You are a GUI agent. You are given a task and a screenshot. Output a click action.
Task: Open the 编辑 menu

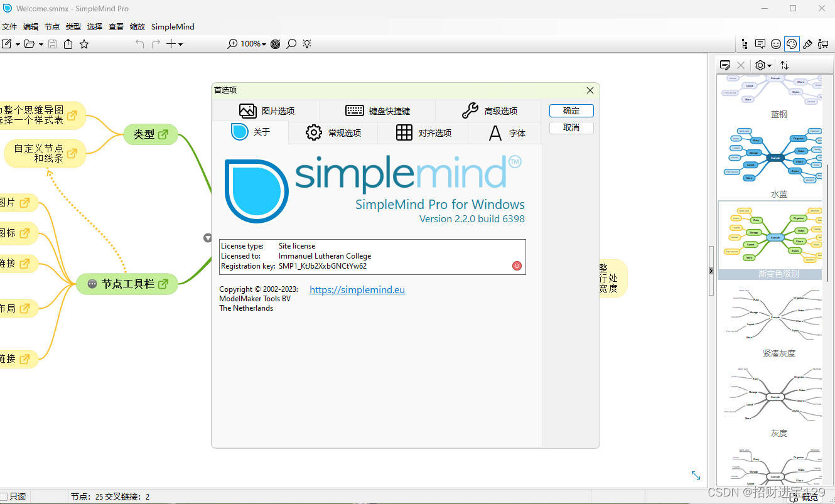(31, 27)
